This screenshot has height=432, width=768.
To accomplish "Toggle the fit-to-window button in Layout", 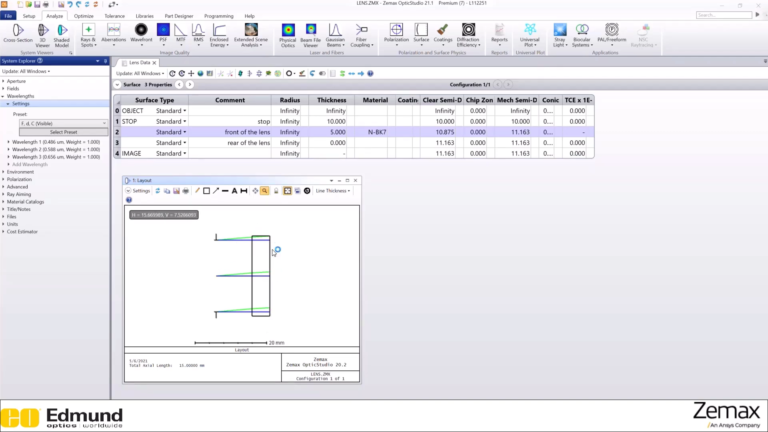I will tap(288, 191).
